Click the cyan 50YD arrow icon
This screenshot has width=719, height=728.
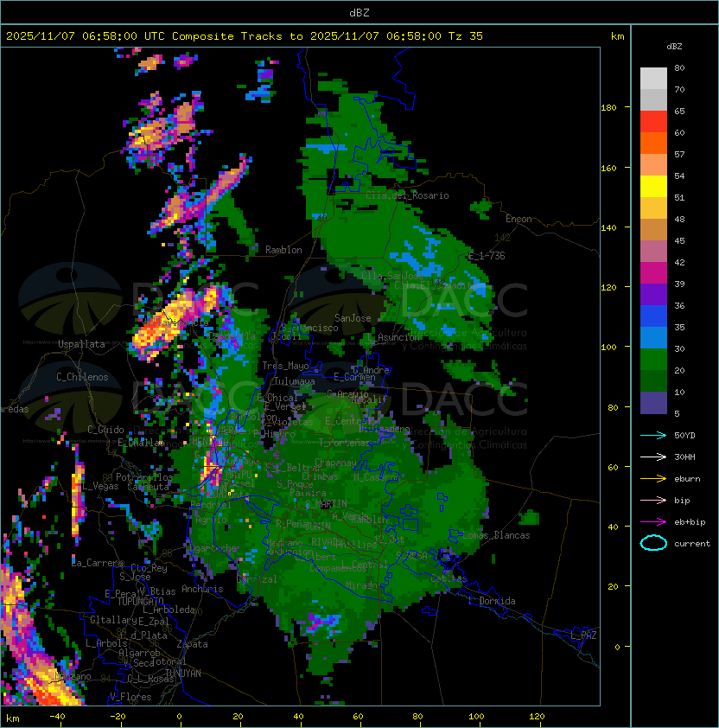pyautogui.click(x=653, y=435)
